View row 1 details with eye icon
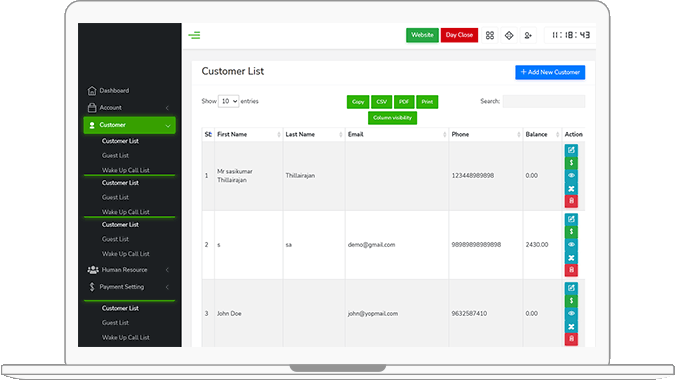This screenshot has height=380, width=675. pos(571,176)
